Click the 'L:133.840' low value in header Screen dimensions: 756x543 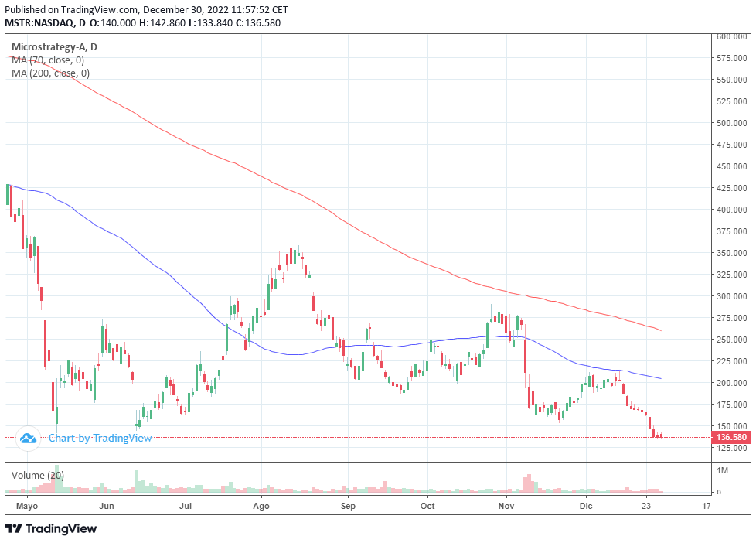coord(210,22)
